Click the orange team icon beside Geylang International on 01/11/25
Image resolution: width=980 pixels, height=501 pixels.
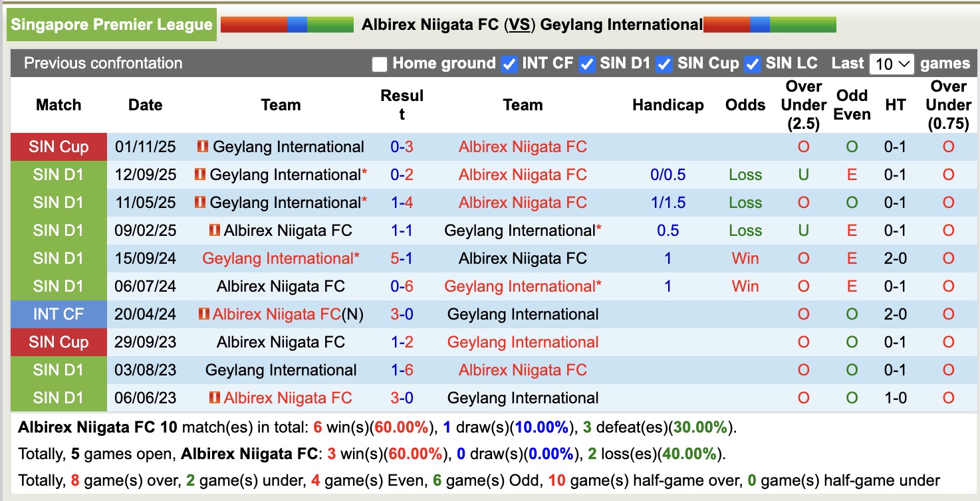[201, 146]
